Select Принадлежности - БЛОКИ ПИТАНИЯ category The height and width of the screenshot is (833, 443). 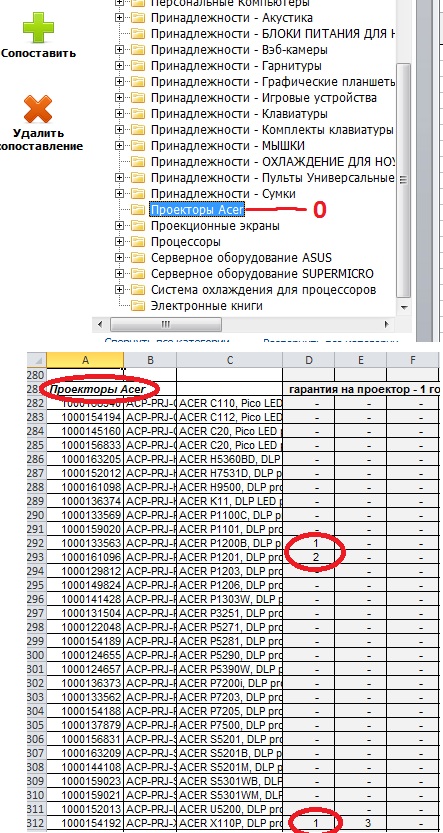[273, 34]
